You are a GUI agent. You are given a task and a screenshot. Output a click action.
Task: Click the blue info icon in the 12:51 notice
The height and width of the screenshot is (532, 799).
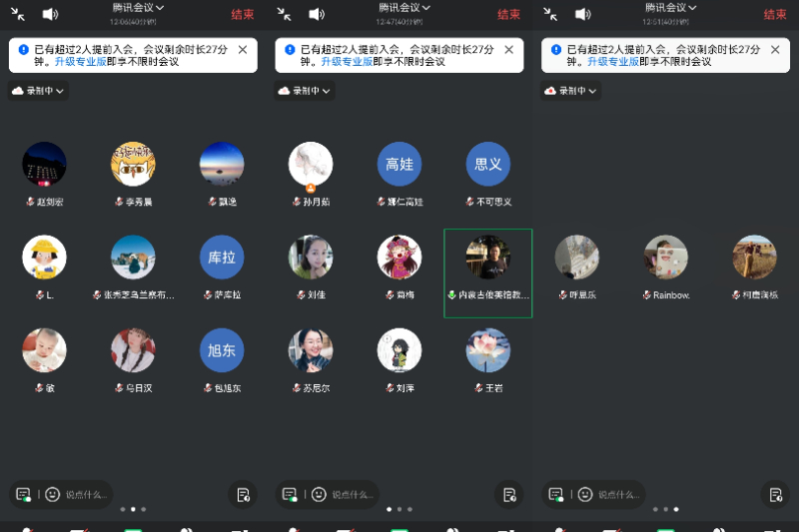click(x=556, y=49)
